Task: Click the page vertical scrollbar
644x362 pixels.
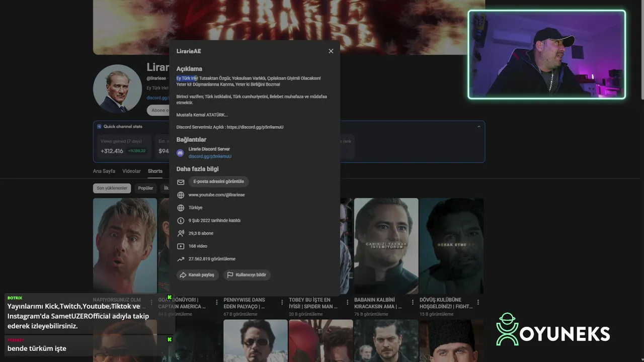Action: coord(641,50)
